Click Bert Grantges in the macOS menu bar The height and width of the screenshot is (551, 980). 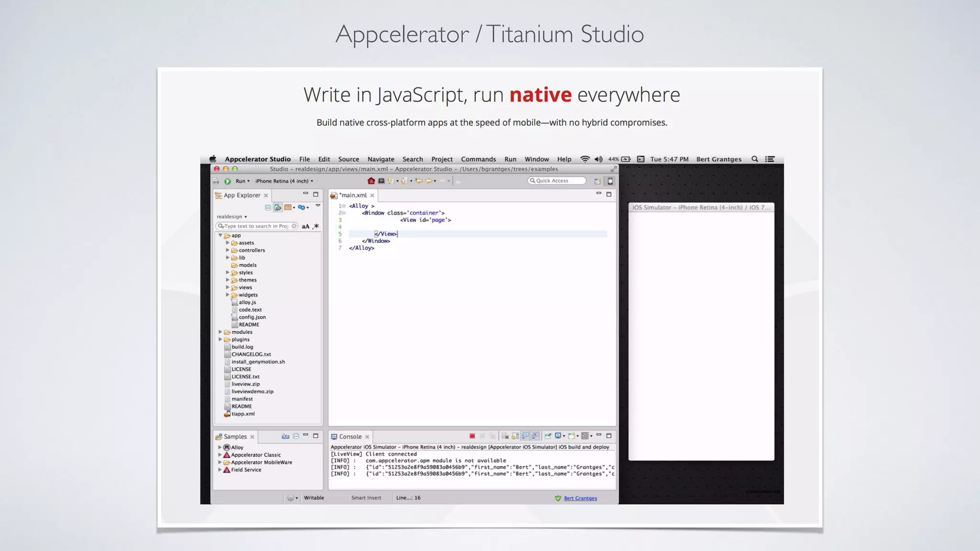(x=719, y=159)
